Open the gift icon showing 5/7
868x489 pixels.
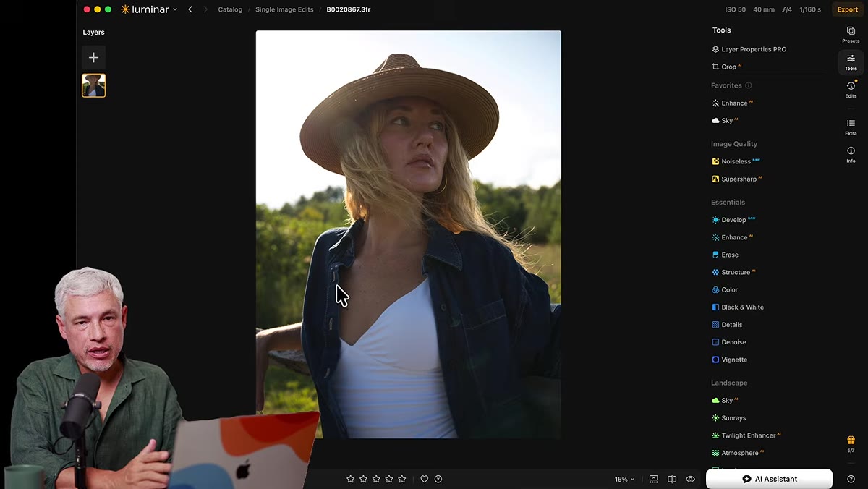click(851, 443)
